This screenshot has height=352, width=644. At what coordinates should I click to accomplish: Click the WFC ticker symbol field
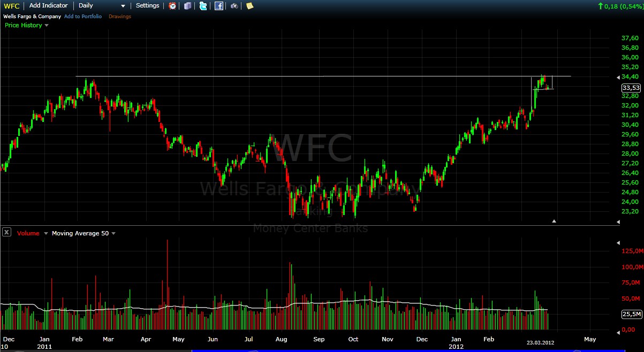point(12,6)
